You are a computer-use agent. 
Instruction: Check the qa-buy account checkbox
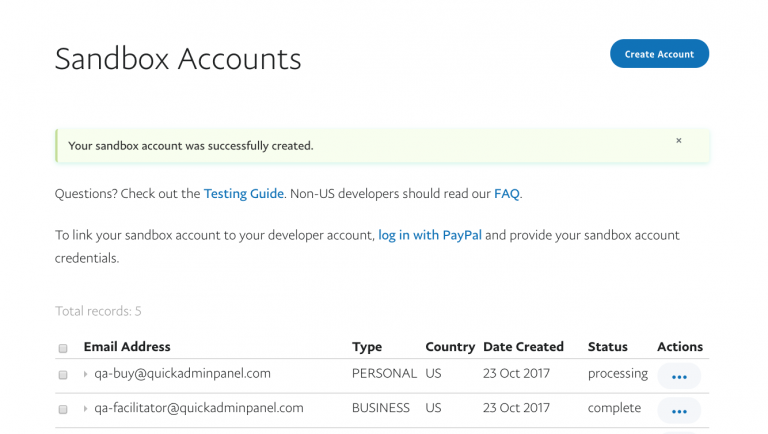(x=63, y=375)
